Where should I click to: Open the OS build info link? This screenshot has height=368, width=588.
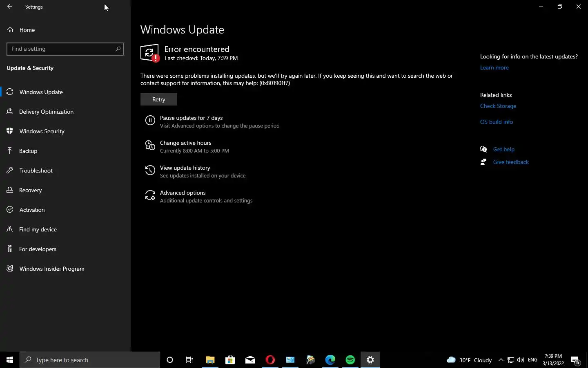(x=497, y=122)
